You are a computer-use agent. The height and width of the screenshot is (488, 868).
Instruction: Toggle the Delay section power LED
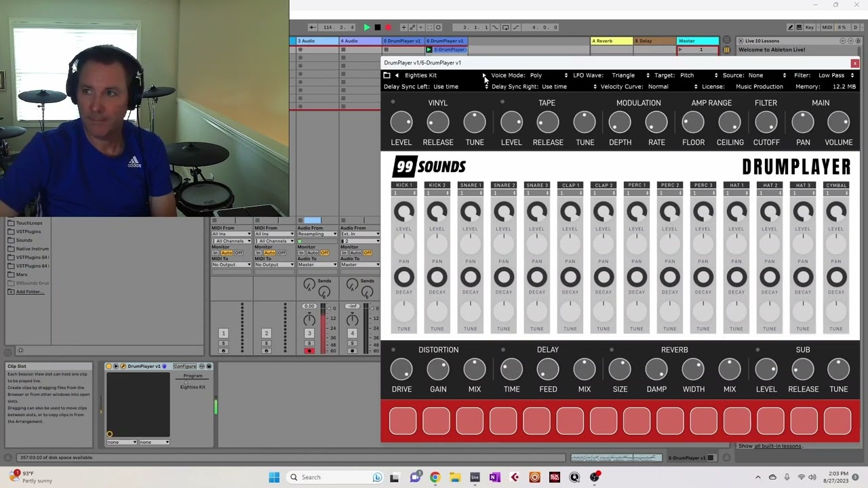[x=502, y=350]
